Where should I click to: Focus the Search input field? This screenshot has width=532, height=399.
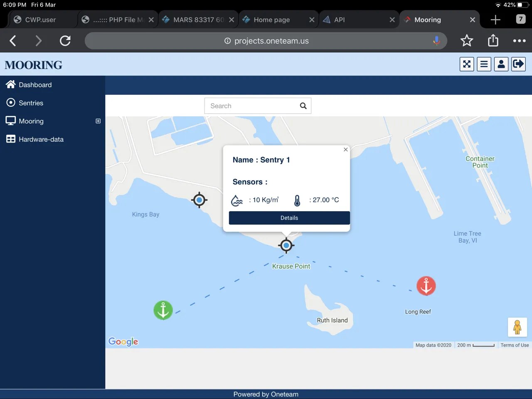click(258, 106)
